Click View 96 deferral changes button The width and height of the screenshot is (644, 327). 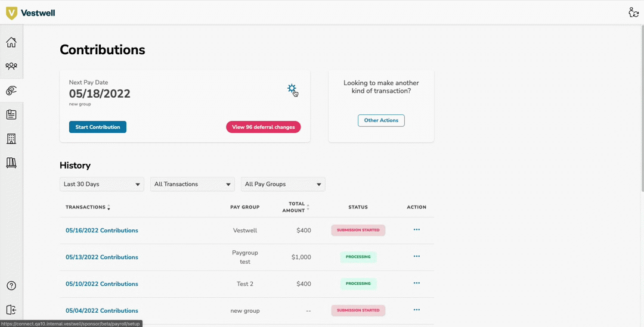coord(264,127)
